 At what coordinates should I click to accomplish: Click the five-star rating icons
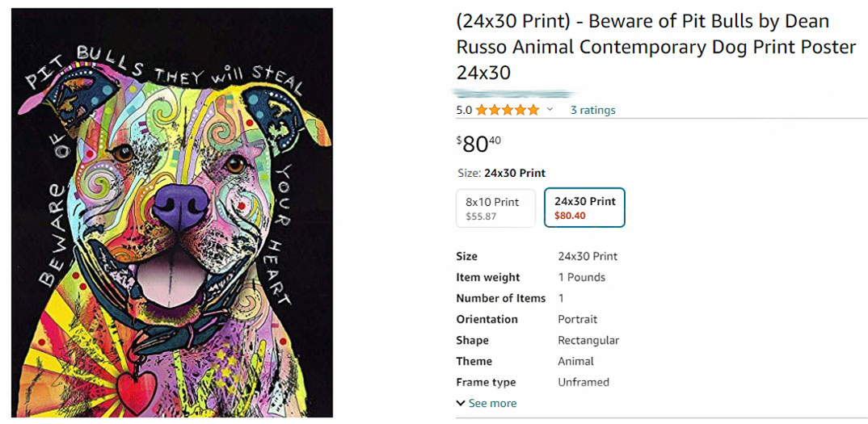point(507,110)
